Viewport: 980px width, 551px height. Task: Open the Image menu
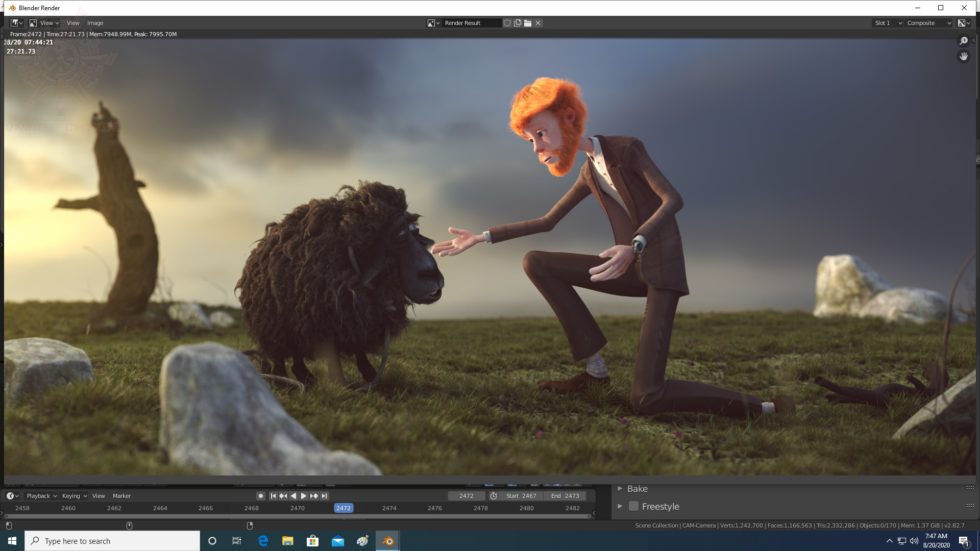pos(95,23)
